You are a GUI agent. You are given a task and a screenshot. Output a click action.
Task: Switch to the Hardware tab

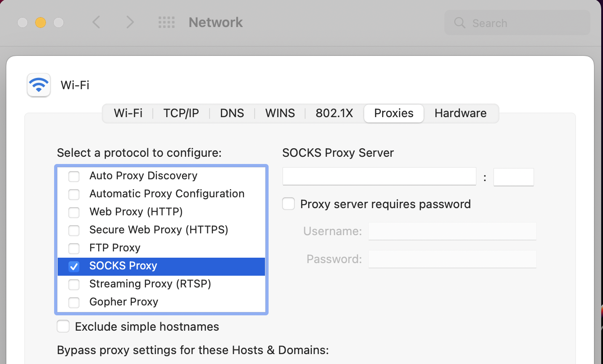(461, 113)
